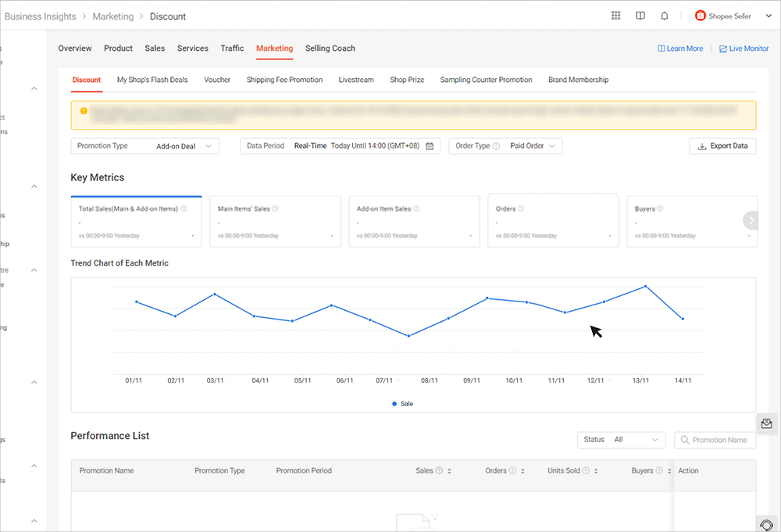Open the Live Monitor link
The height and width of the screenshot is (532, 781).
pos(744,48)
